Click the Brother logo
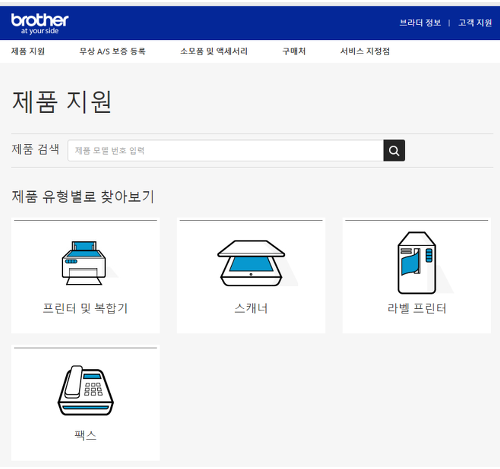The width and height of the screenshot is (500, 469). [x=40, y=24]
